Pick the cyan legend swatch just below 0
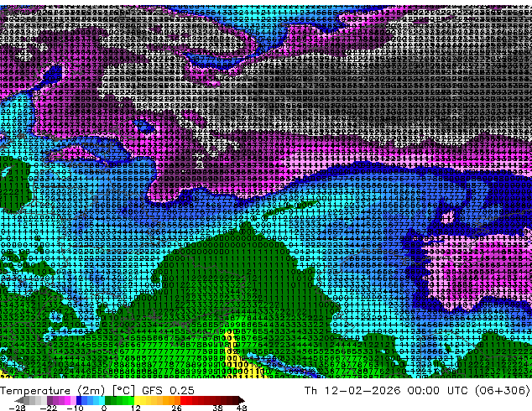 point(102,400)
